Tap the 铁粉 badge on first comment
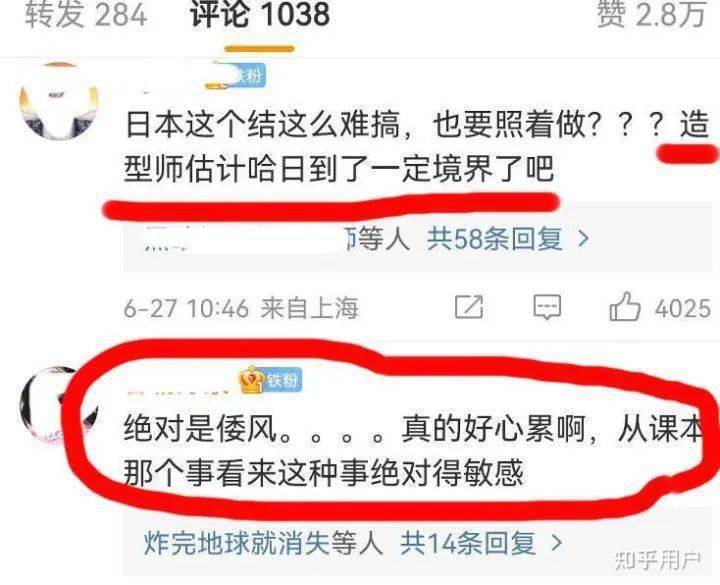Screen dimensions: 720x585 (248, 75)
